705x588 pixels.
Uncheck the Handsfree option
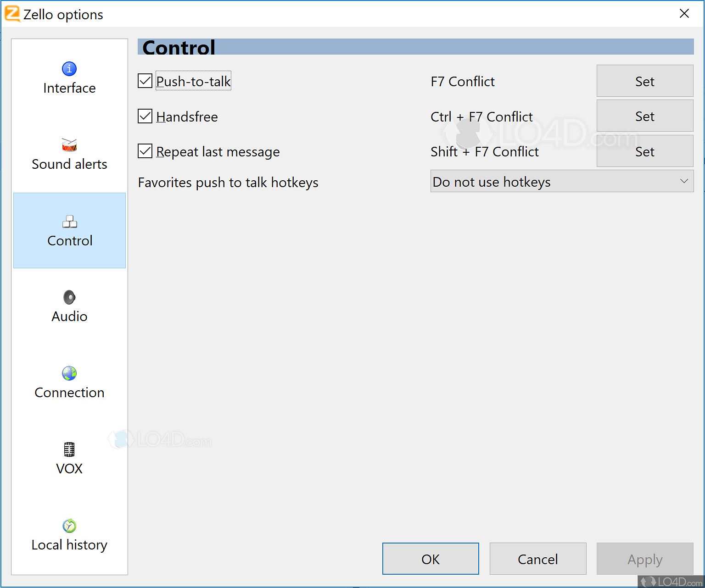(x=145, y=116)
